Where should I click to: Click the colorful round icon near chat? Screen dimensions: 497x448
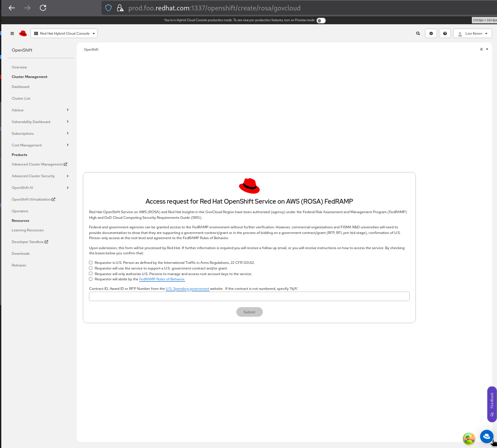click(x=469, y=439)
